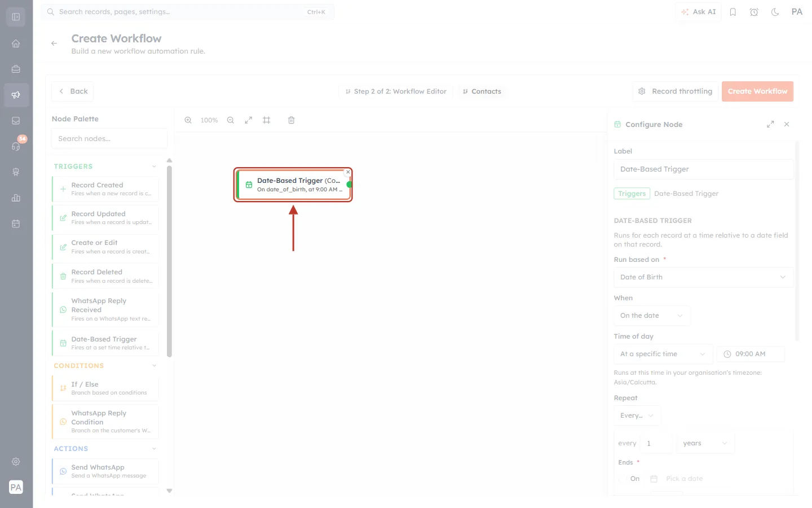Open the bar chart reports icon

[x=16, y=198]
